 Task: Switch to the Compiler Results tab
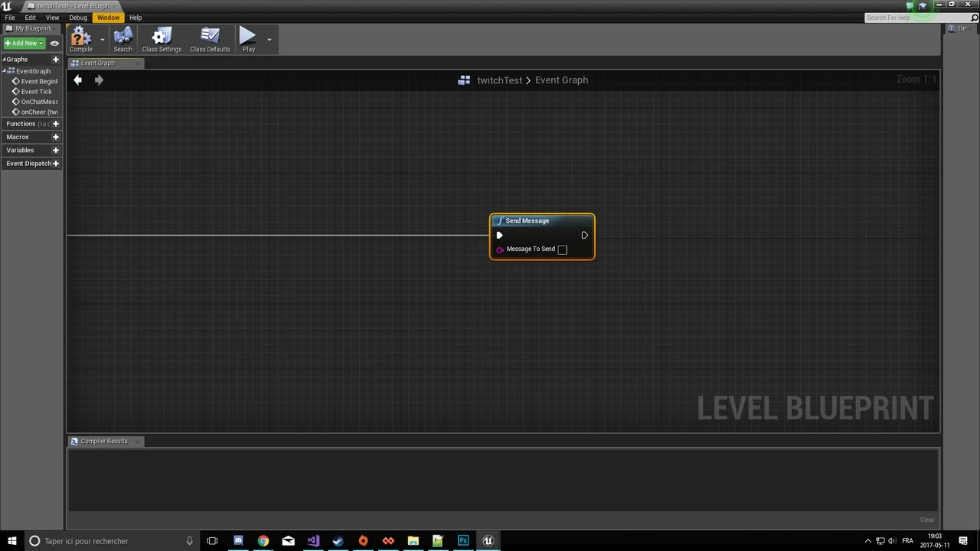[x=103, y=441]
